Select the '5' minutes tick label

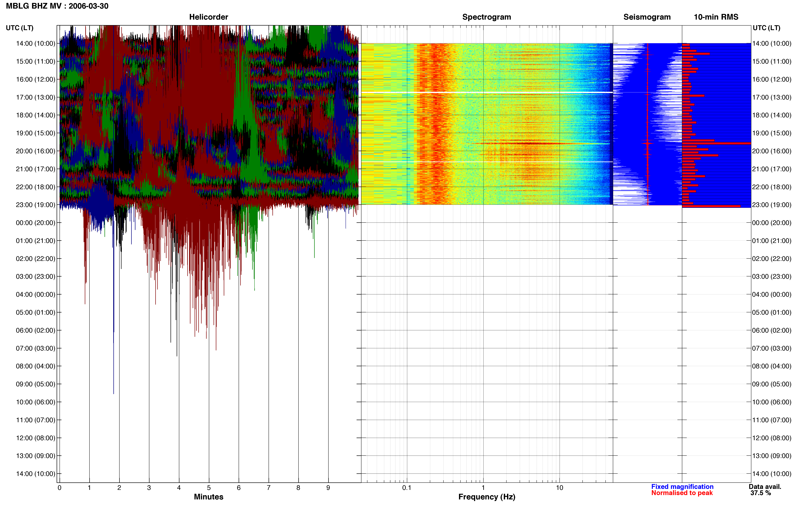tap(209, 487)
